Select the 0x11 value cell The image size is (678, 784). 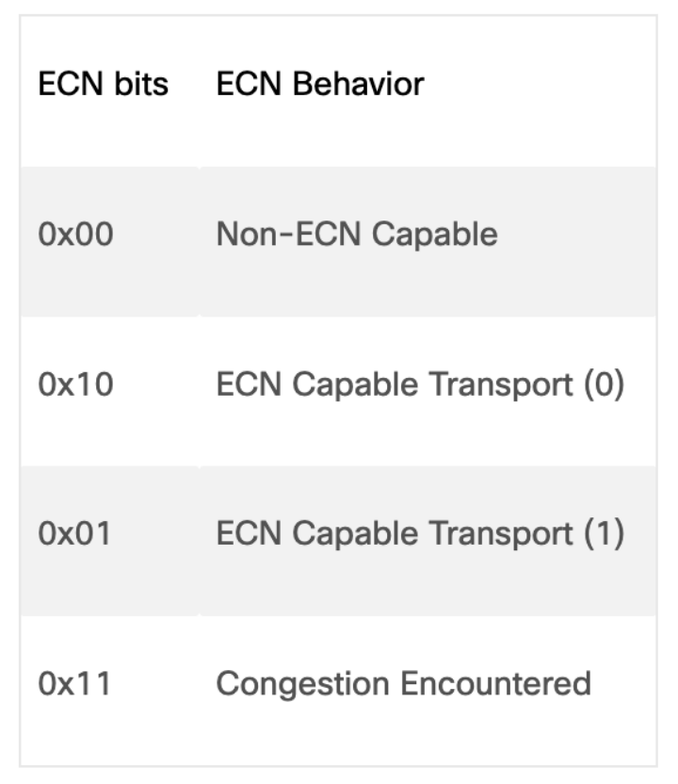[x=74, y=683]
